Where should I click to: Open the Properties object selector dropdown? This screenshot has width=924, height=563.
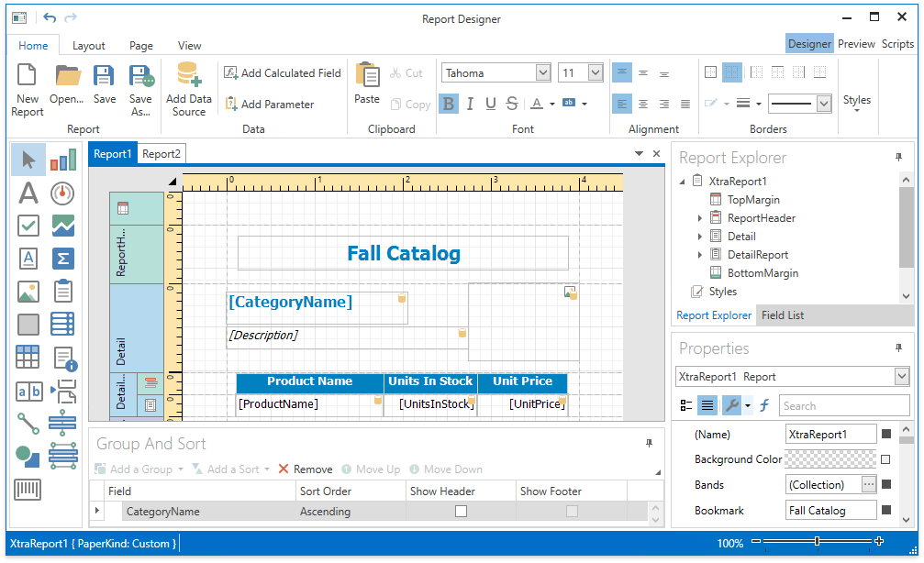[x=902, y=376]
